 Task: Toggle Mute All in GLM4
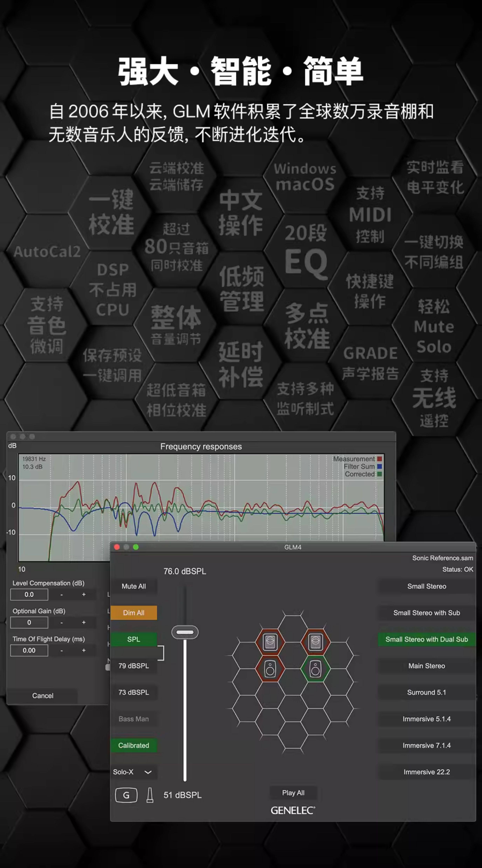click(134, 586)
